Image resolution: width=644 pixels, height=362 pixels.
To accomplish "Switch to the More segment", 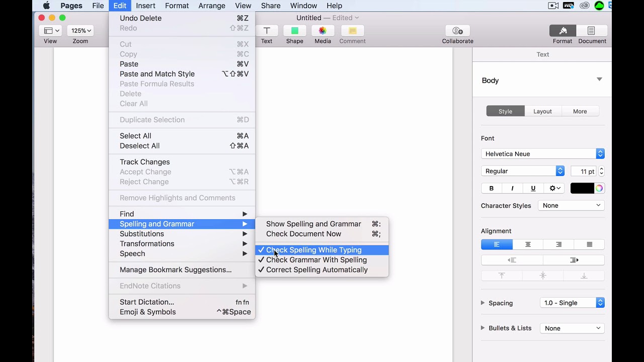I will (x=580, y=111).
